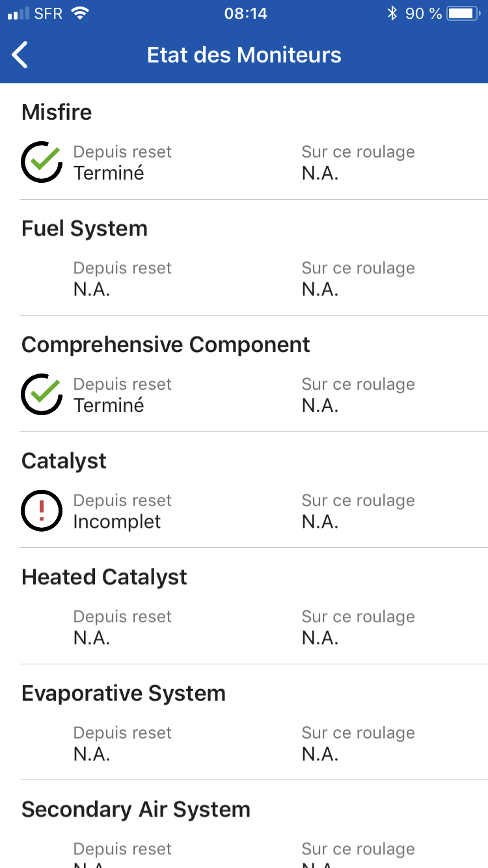
Task: Open the Heated Catalyst monitor heading
Action: (104, 577)
